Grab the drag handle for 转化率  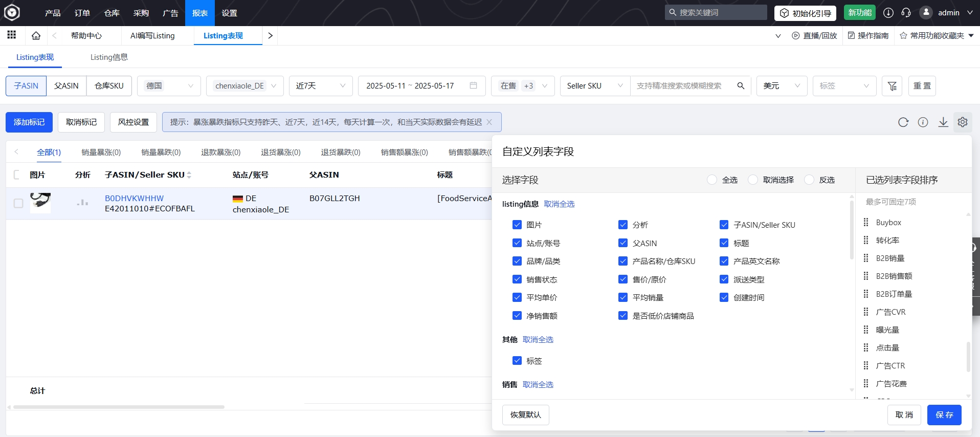tap(866, 240)
